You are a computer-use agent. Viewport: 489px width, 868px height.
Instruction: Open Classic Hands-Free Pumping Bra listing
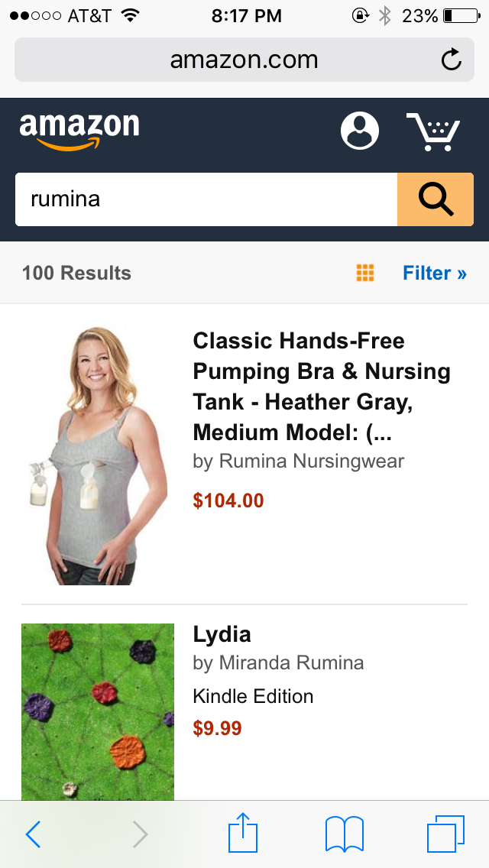click(x=321, y=386)
